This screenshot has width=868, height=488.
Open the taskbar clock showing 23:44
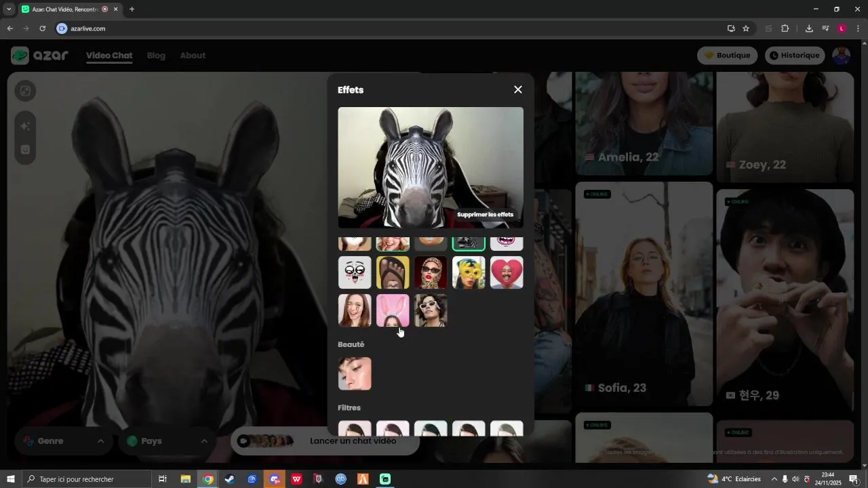(828, 479)
